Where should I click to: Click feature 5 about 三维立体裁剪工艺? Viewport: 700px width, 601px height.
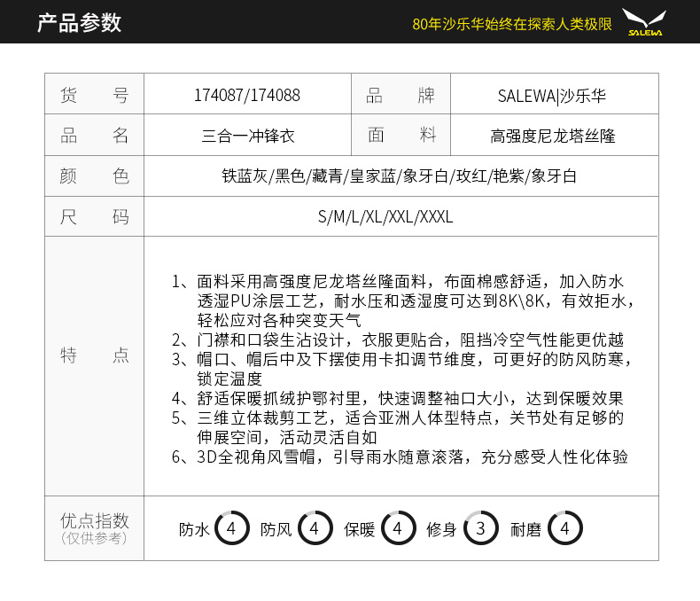(397, 418)
